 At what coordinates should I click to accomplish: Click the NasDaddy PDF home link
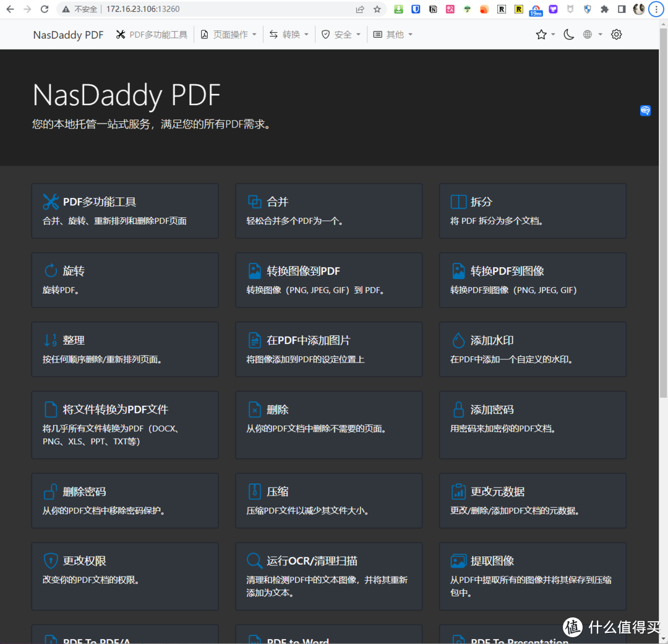pyautogui.click(x=68, y=34)
